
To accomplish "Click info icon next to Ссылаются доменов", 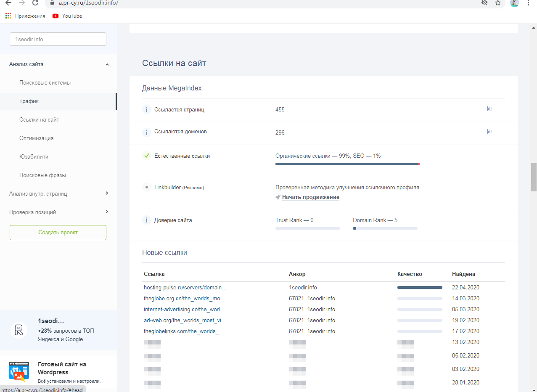I will [146, 132].
